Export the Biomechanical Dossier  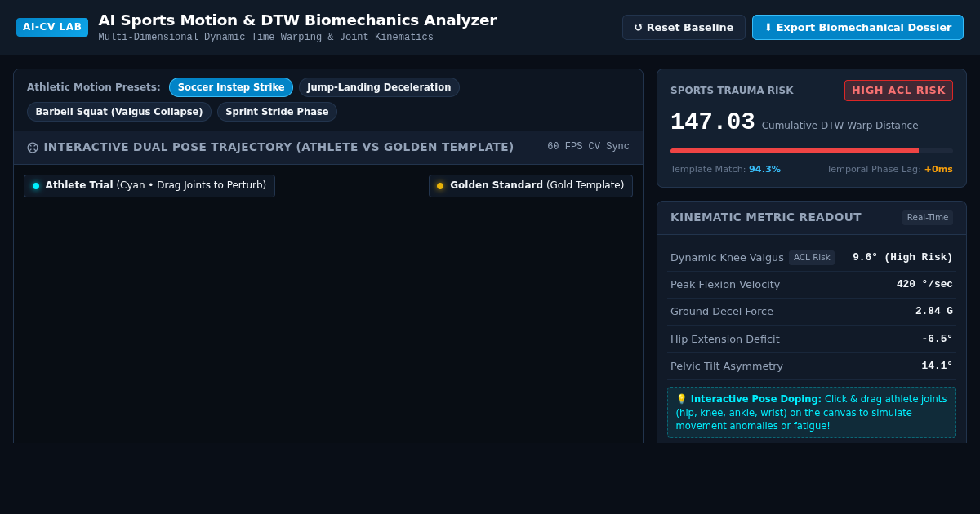[857, 27]
